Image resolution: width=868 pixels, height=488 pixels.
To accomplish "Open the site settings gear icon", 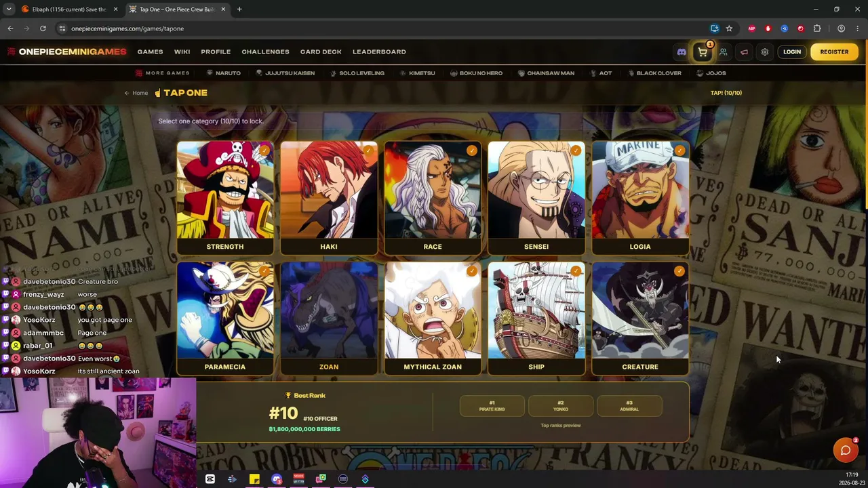I will click(765, 52).
